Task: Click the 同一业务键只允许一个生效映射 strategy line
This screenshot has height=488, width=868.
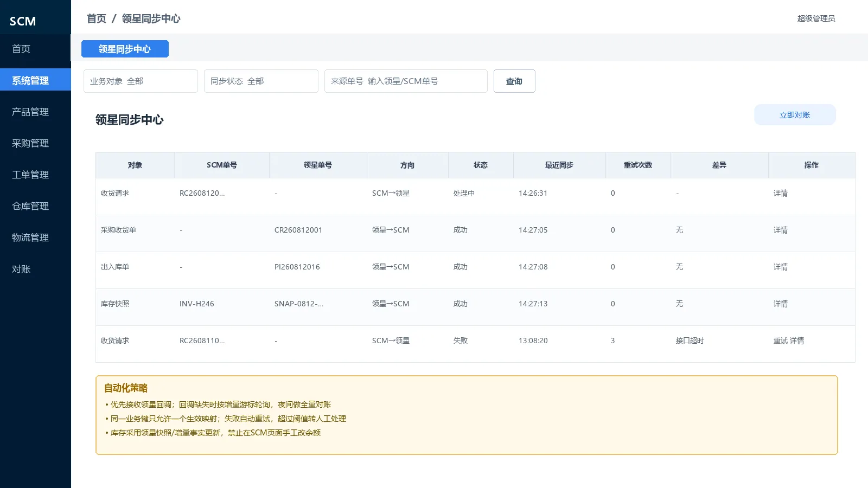Action: click(x=225, y=419)
